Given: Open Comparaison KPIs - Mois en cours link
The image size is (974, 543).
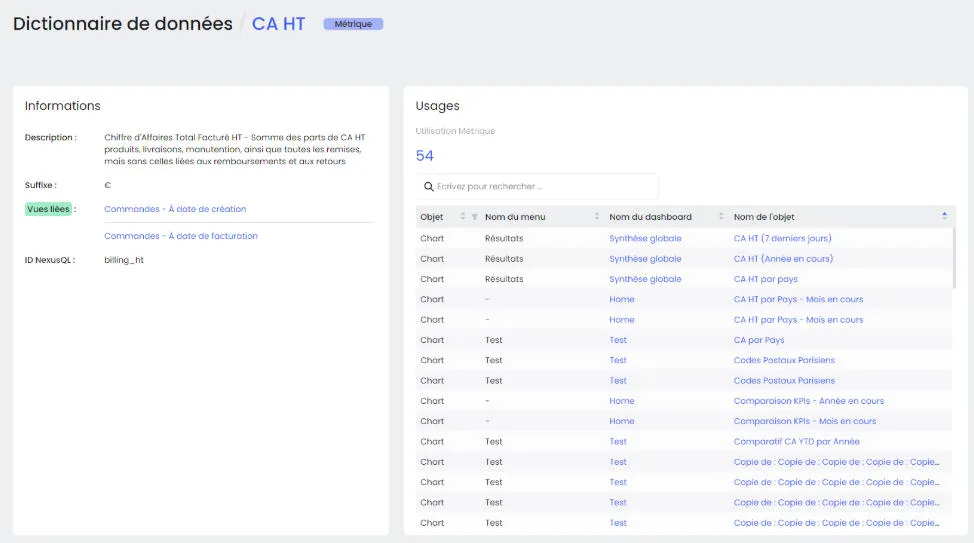Looking at the screenshot, I should point(804,421).
